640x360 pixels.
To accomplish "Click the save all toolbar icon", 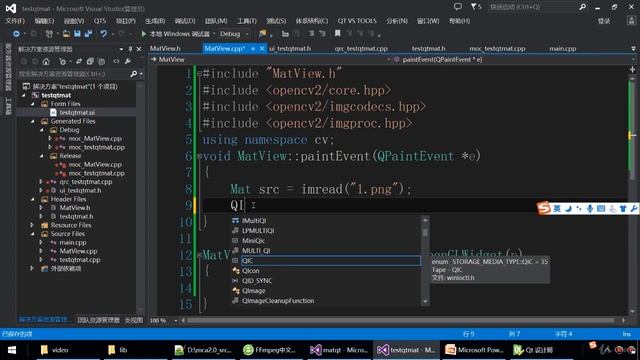I will (x=88, y=34).
